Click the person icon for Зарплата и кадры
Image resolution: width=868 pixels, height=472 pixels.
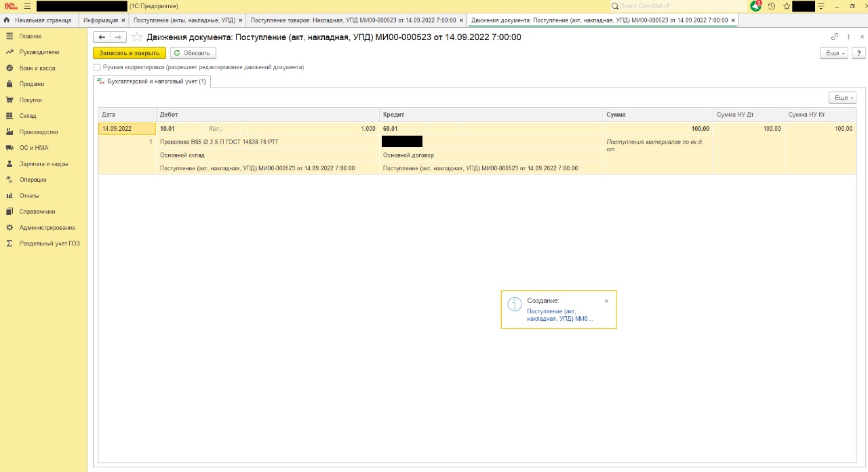click(9, 163)
